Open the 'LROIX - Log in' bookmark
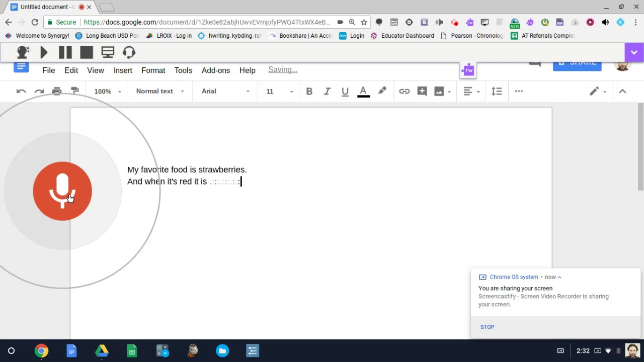644x362 pixels. [169, 36]
